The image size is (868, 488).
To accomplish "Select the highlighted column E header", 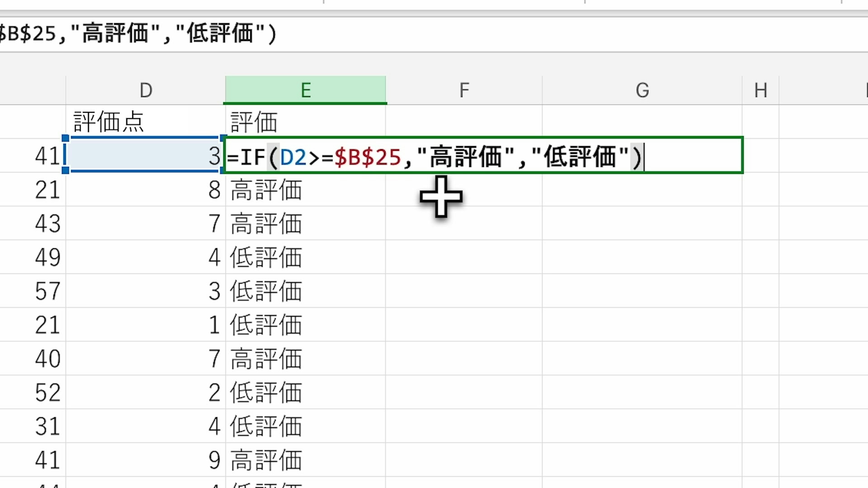I will [x=305, y=90].
